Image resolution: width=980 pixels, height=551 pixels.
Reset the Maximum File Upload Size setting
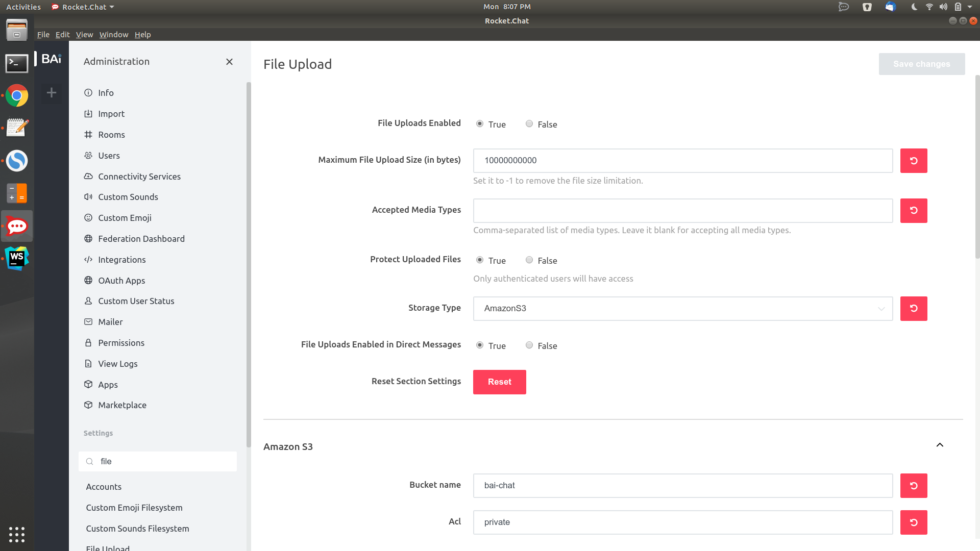(x=913, y=160)
